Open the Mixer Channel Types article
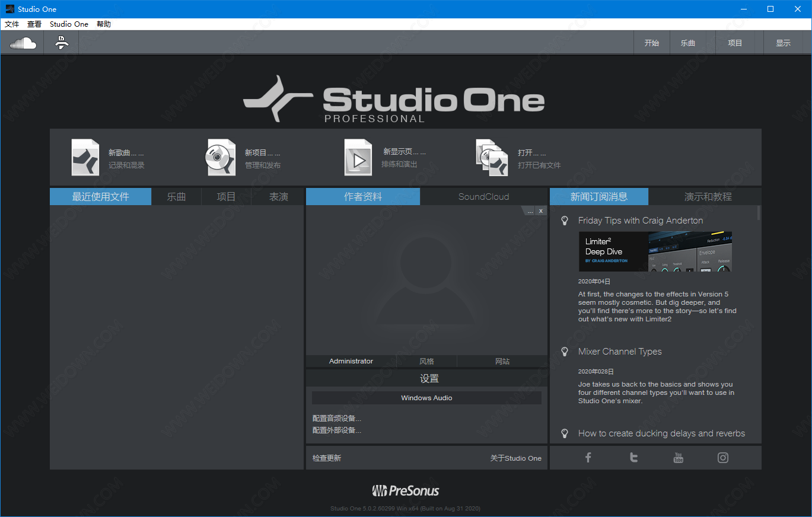812x517 pixels. click(x=620, y=352)
